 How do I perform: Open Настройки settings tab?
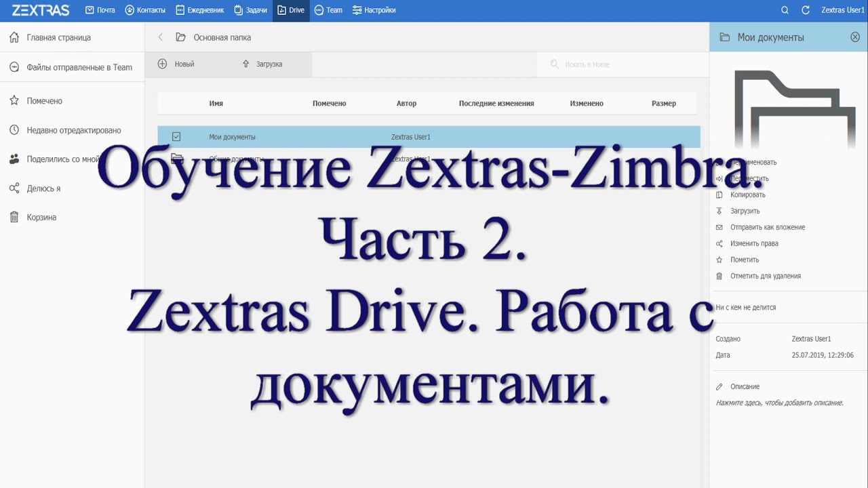(x=374, y=10)
